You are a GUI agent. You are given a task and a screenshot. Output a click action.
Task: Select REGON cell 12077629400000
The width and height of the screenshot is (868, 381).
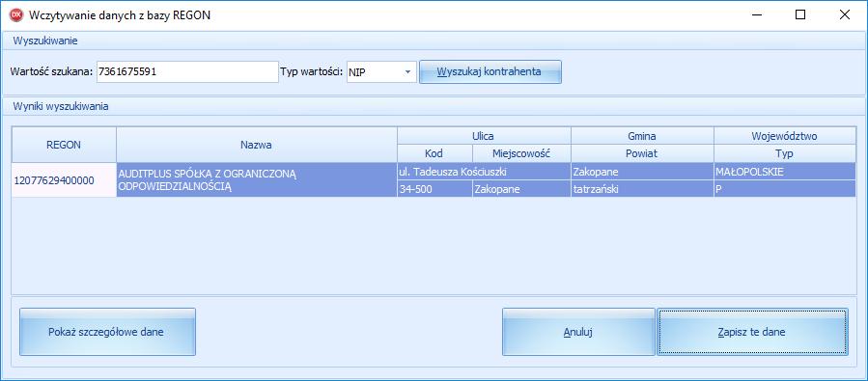tap(64, 179)
